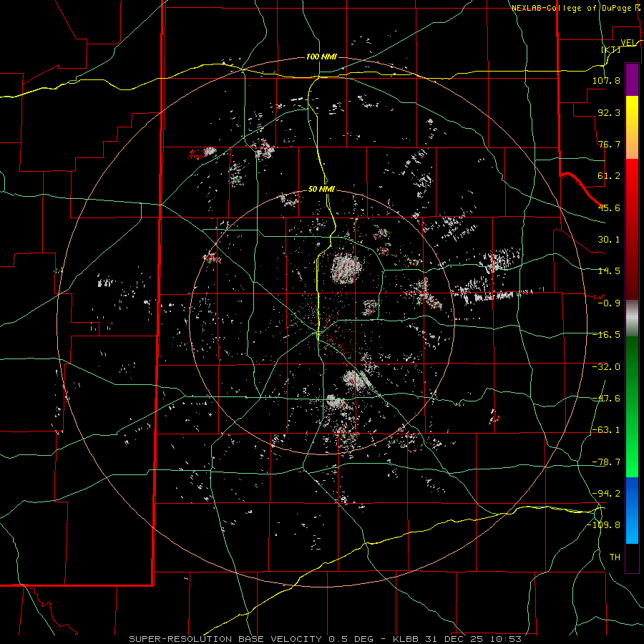This screenshot has height=644, width=644.
Task: Click the [KT] units label
Action: click(611, 49)
